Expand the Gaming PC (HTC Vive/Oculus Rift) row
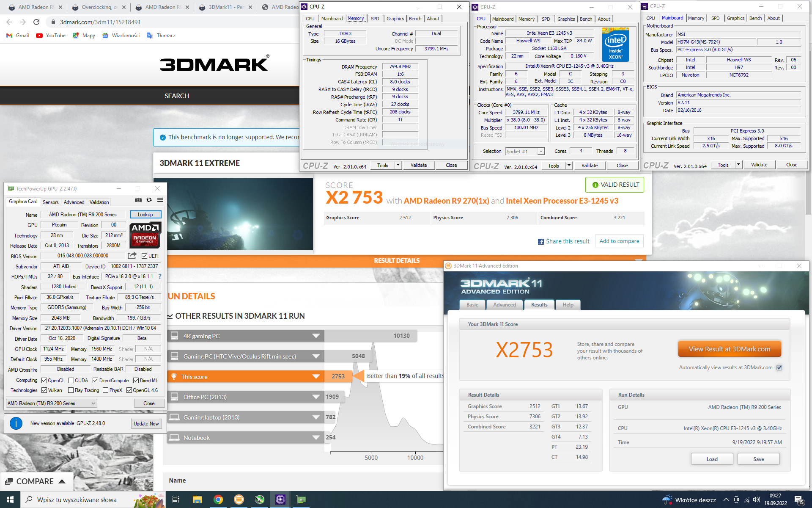This screenshot has width=812, height=508. coord(316,356)
